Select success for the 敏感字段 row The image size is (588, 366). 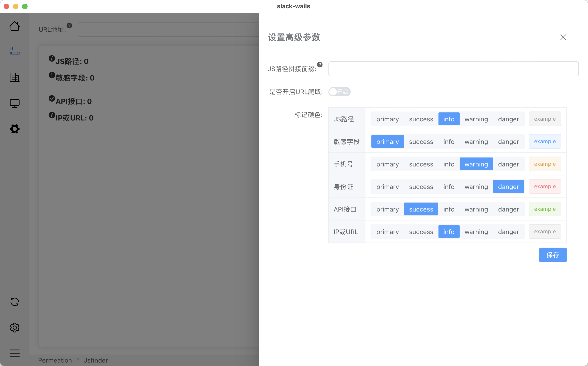point(421,142)
